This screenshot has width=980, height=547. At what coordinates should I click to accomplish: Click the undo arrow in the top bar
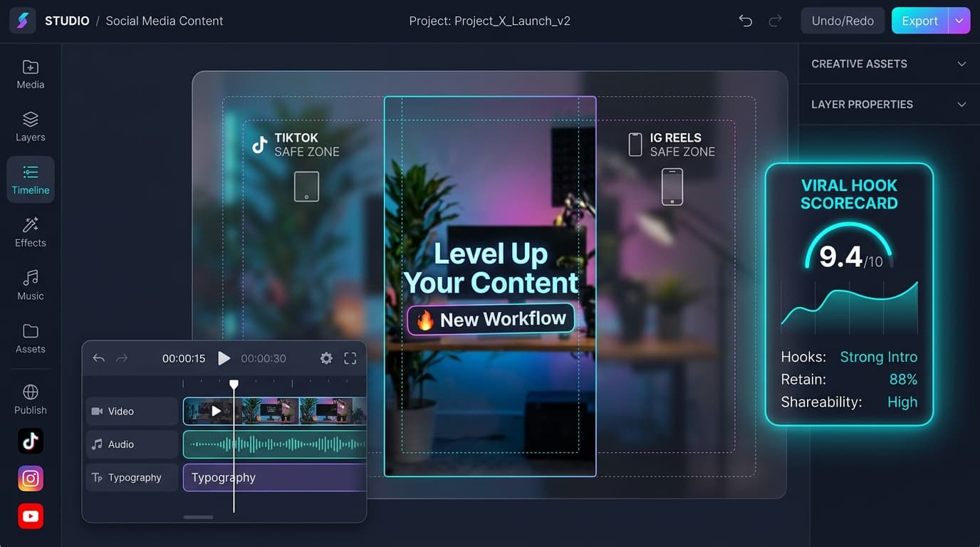[x=746, y=21]
